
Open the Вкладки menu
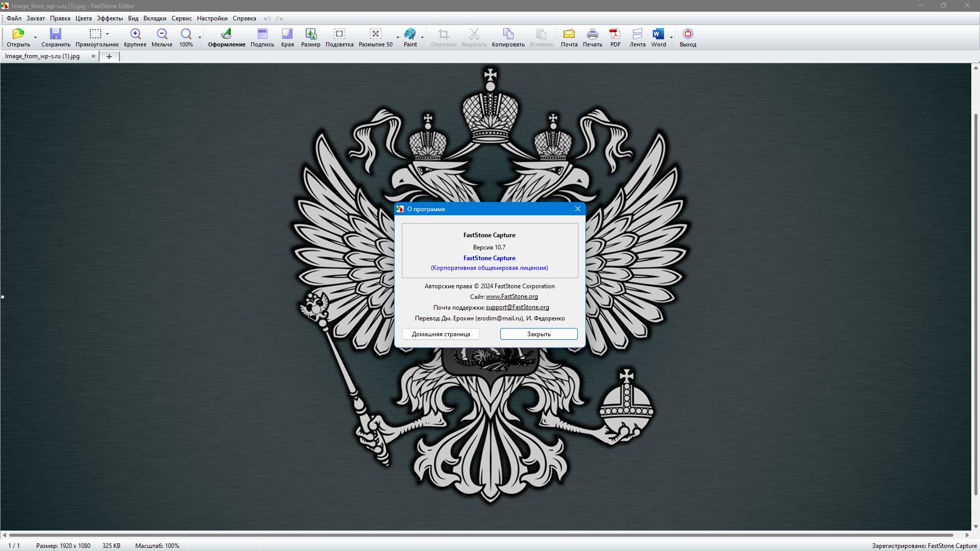[x=155, y=18]
